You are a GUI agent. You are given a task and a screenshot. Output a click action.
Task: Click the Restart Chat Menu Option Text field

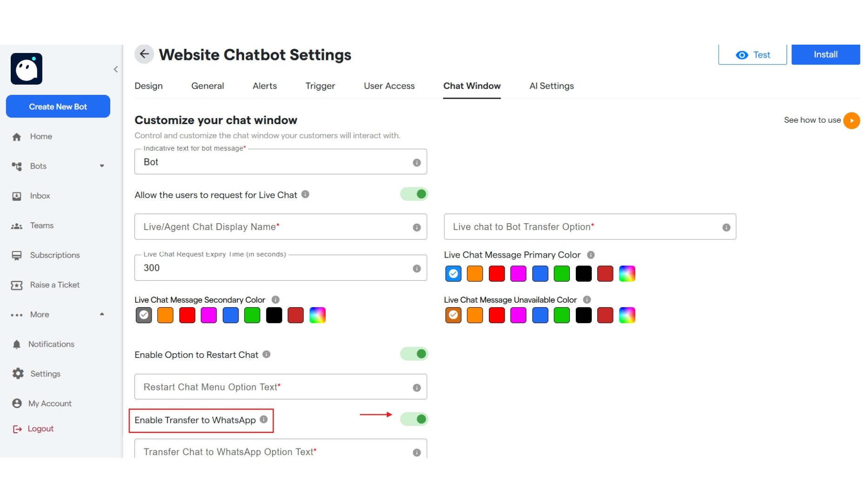tap(280, 386)
